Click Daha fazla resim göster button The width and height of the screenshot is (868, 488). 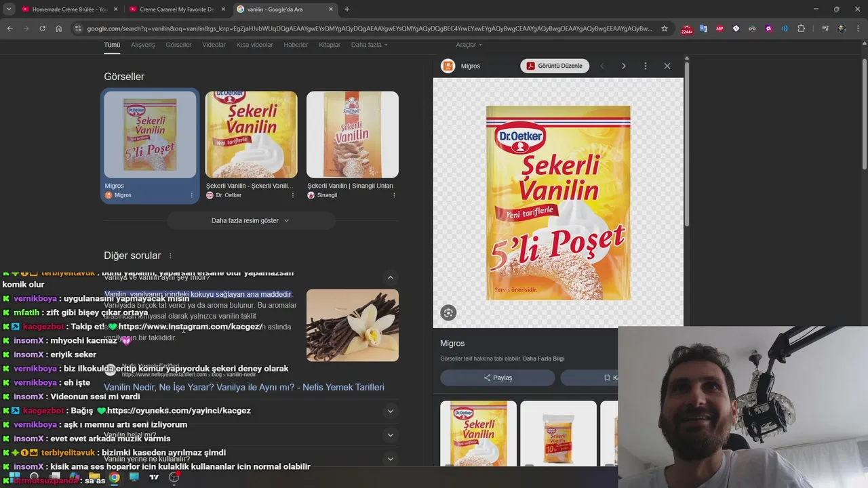pos(251,220)
